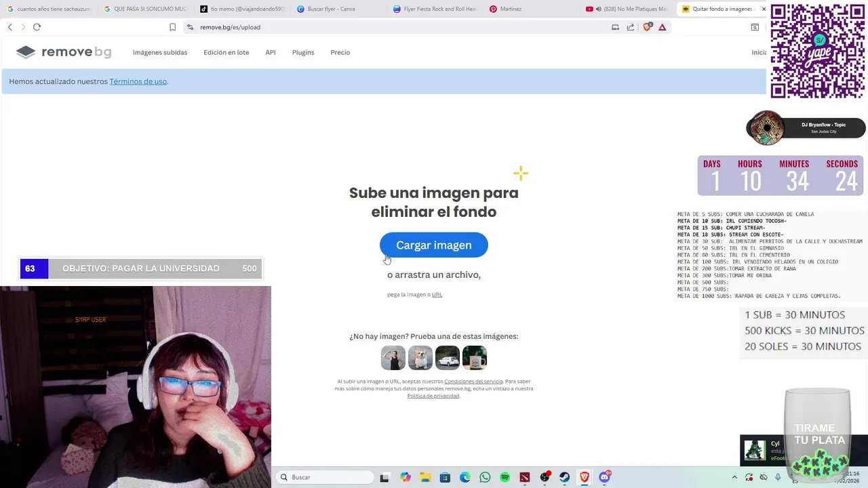Open OBS Studio from the taskbar
Image resolution: width=868 pixels, height=488 pixels.
tap(545, 478)
